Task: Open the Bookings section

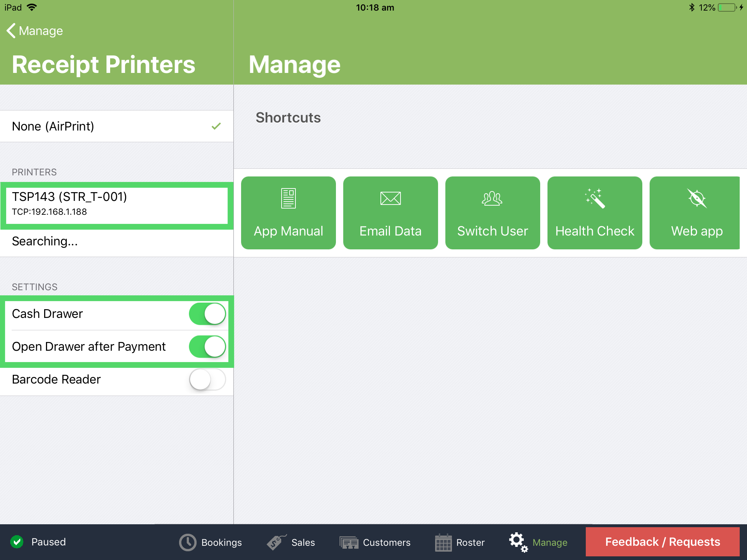Action: 211,542
